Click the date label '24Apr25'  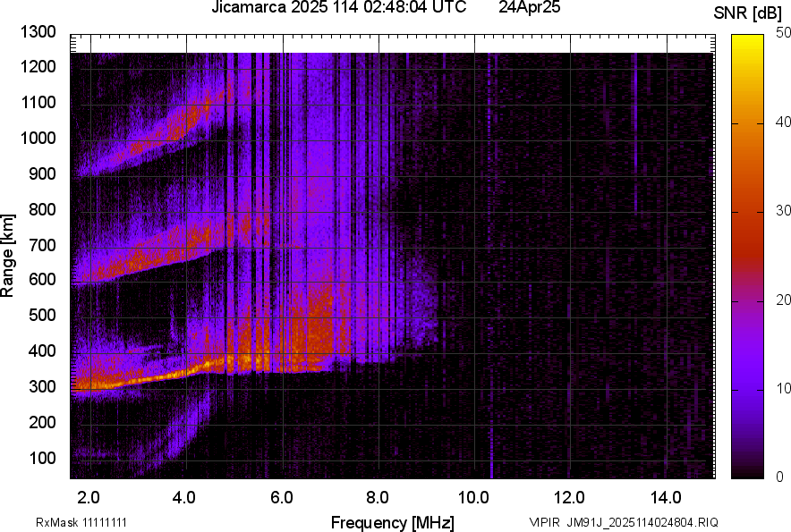(529, 7)
